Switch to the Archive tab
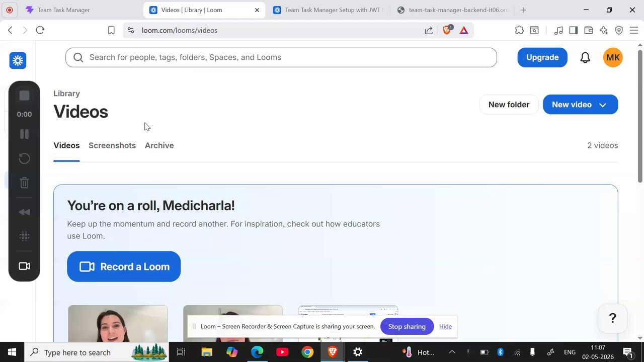 (159, 145)
